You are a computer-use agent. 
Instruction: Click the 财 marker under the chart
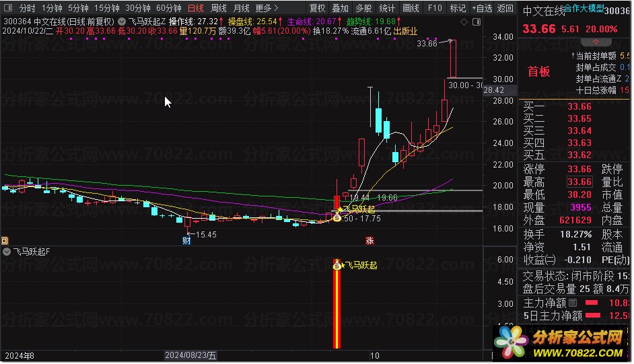point(186,241)
